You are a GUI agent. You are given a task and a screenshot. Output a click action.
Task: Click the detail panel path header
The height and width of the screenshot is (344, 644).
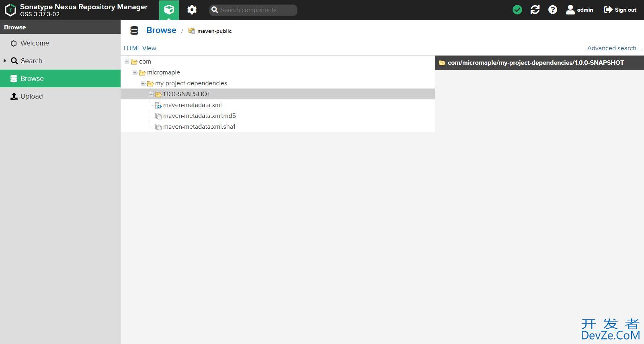(x=539, y=63)
